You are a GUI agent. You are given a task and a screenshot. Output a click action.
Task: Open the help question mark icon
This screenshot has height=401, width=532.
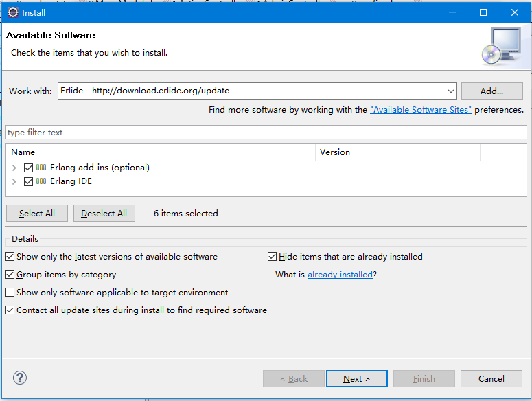coord(20,378)
